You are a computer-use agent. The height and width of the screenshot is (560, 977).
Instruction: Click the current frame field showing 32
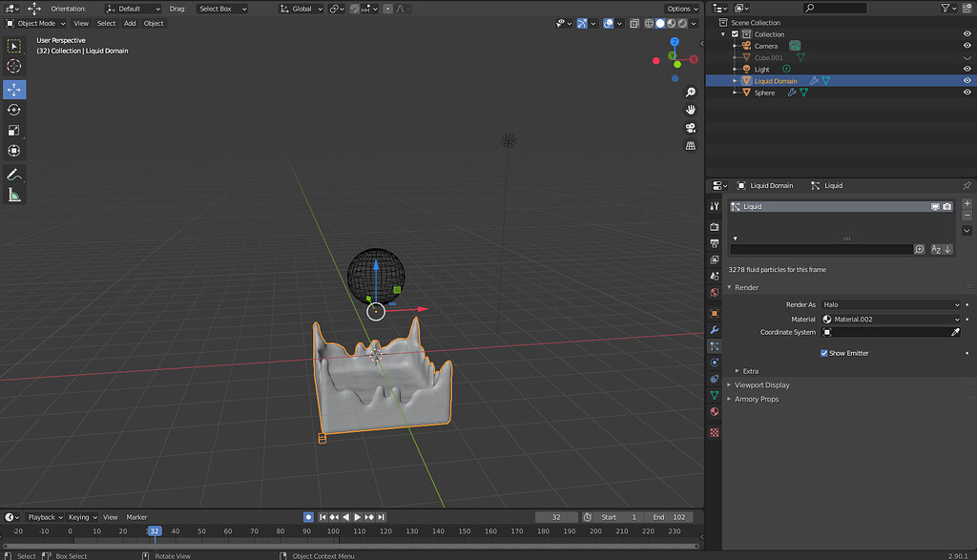tap(556, 518)
